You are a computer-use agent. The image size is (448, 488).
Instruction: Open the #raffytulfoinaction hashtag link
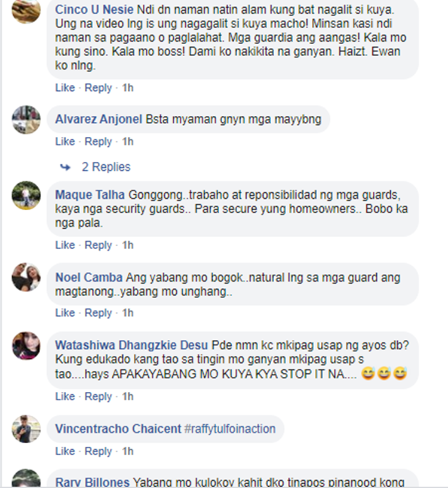click(230, 429)
